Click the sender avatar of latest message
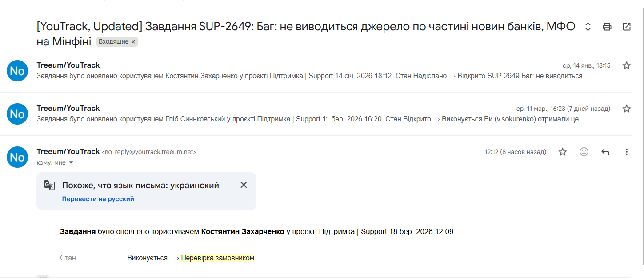644x279 pixels. point(17,157)
